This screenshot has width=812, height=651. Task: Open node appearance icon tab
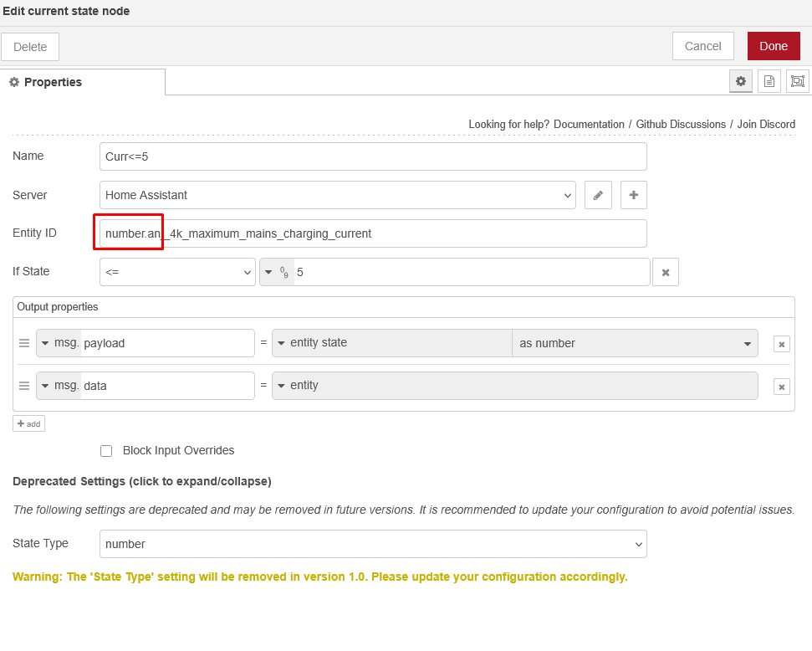pos(798,81)
